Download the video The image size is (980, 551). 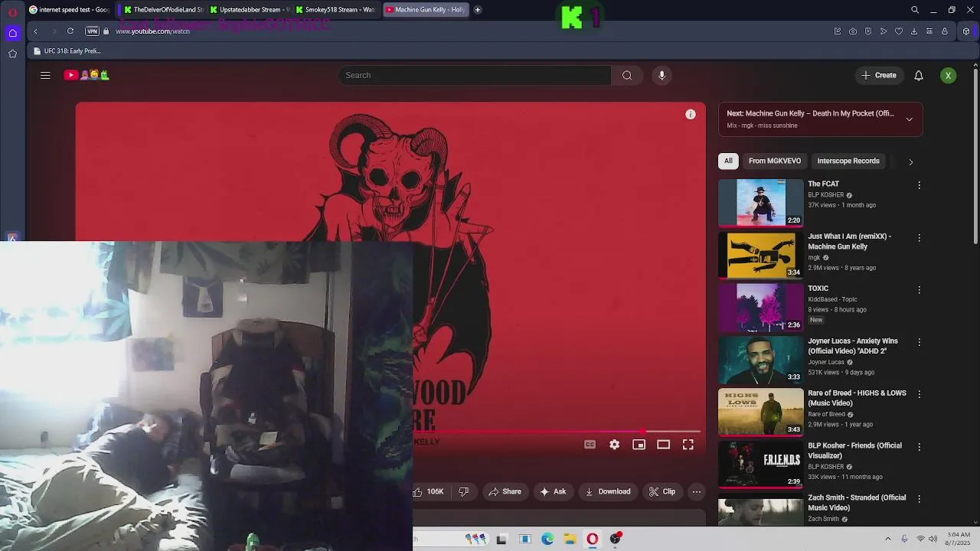(608, 491)
